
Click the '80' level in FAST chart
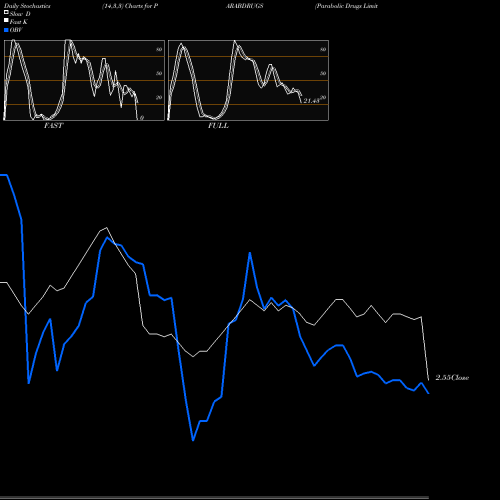point(159,49)
